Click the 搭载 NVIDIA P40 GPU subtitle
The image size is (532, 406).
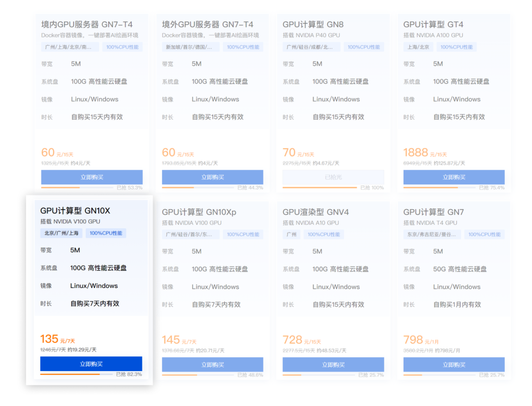click(311, 35)
